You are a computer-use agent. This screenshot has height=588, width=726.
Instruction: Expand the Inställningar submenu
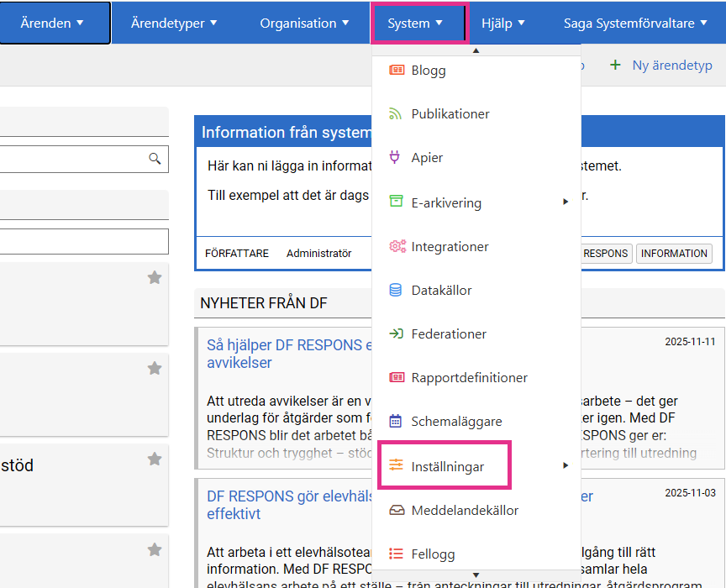pyautogui.click(x=565, y=465)
